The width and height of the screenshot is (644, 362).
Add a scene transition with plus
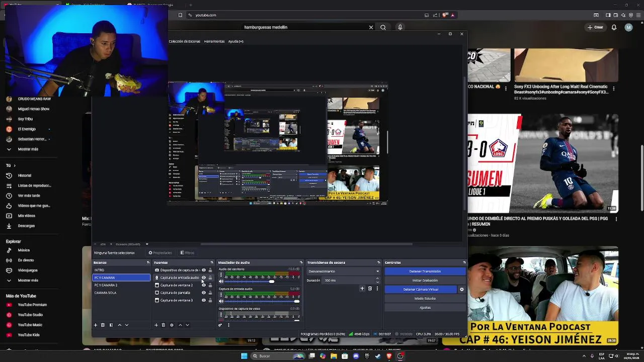click(x=362, y=289)
